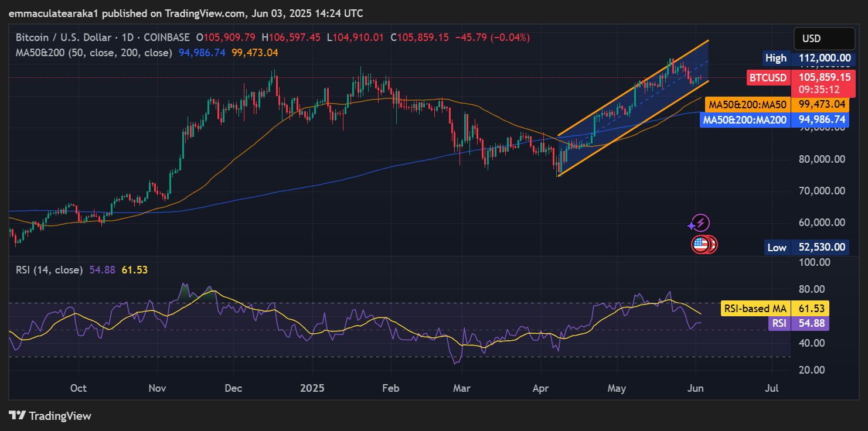
Task: Select the MA50&200:MA50 orange label
Action: [747, 105]
